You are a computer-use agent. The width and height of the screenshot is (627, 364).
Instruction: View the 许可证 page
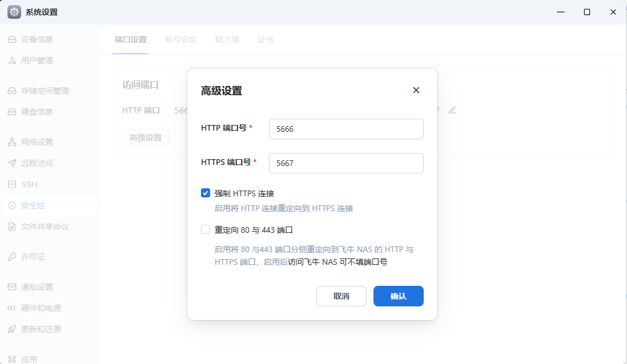31,256
